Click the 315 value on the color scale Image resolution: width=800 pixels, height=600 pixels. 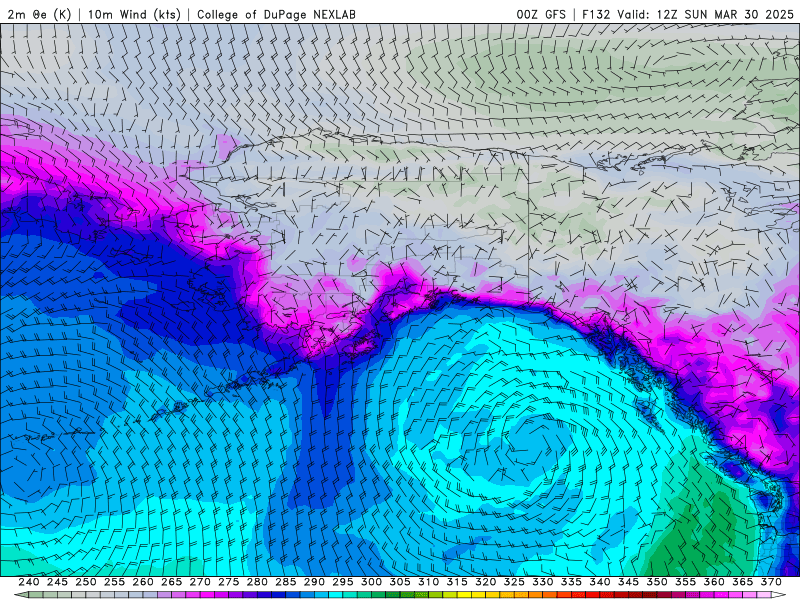click(x=457, y=582)
